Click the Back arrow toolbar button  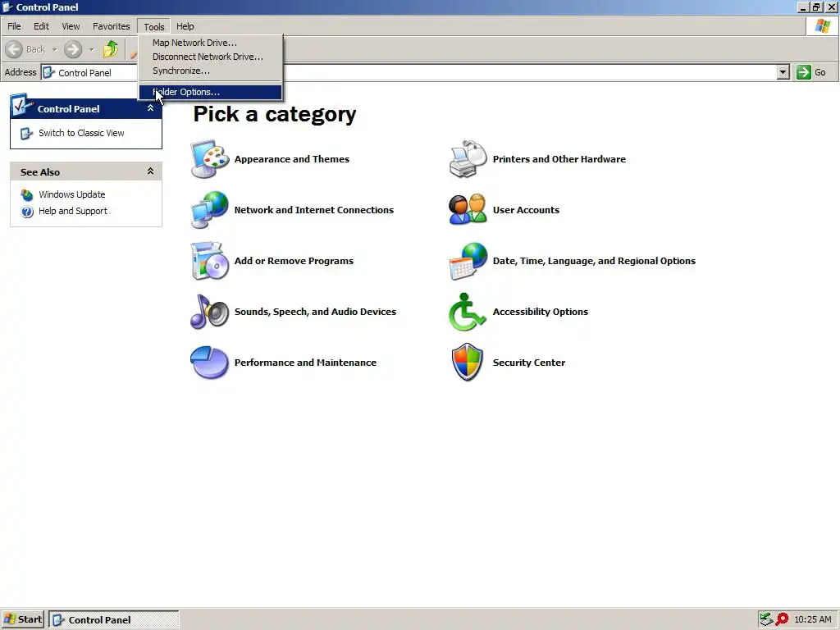(14, 49)
